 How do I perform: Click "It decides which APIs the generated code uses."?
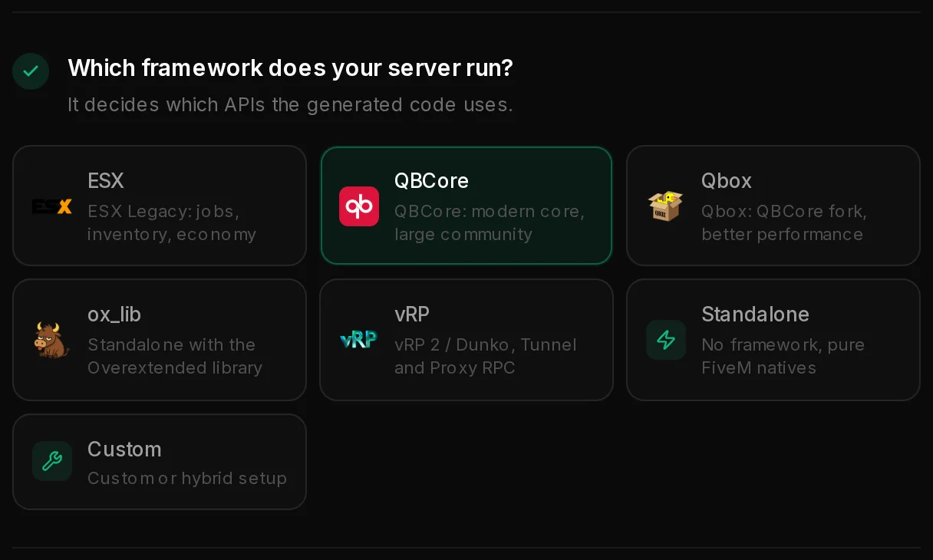[290, 104]
